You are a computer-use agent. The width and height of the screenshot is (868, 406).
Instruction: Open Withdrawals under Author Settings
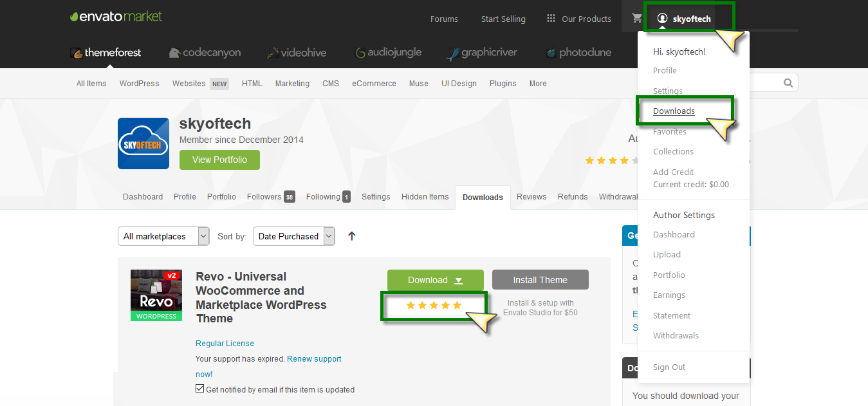(676, 336)
